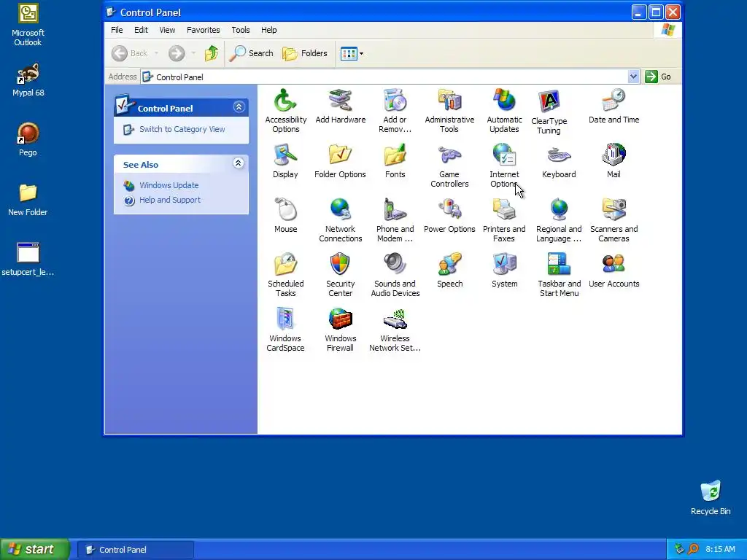Click the Start button
The width and height of the screenshot is (747, 560).
tap(35, 549)
